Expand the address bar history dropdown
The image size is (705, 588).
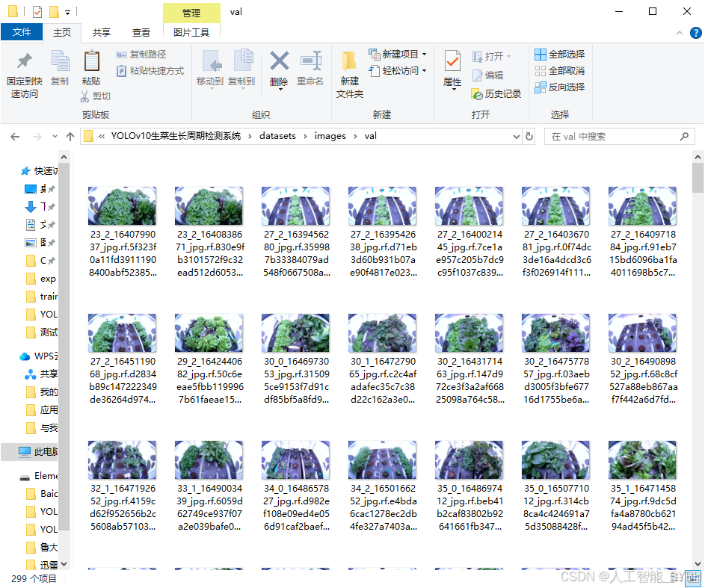(516, 136)
